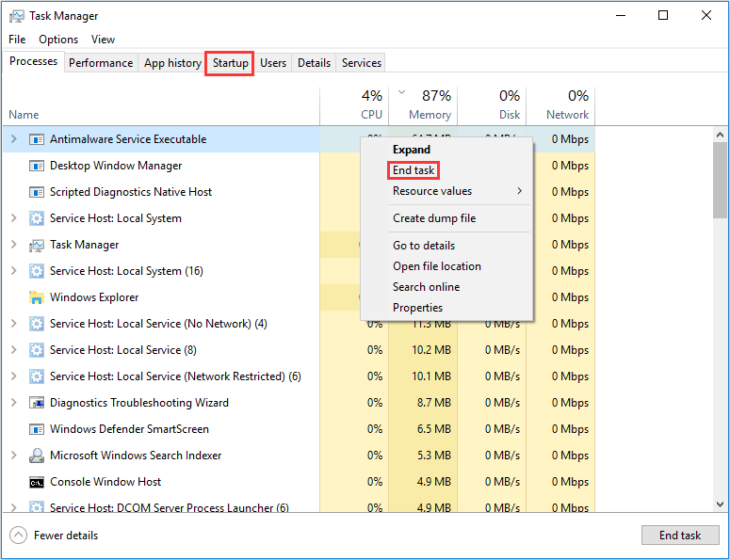Screen dimensions: 730x560
Task: Click the Console Window Host icon
Action: click(37, 482)
